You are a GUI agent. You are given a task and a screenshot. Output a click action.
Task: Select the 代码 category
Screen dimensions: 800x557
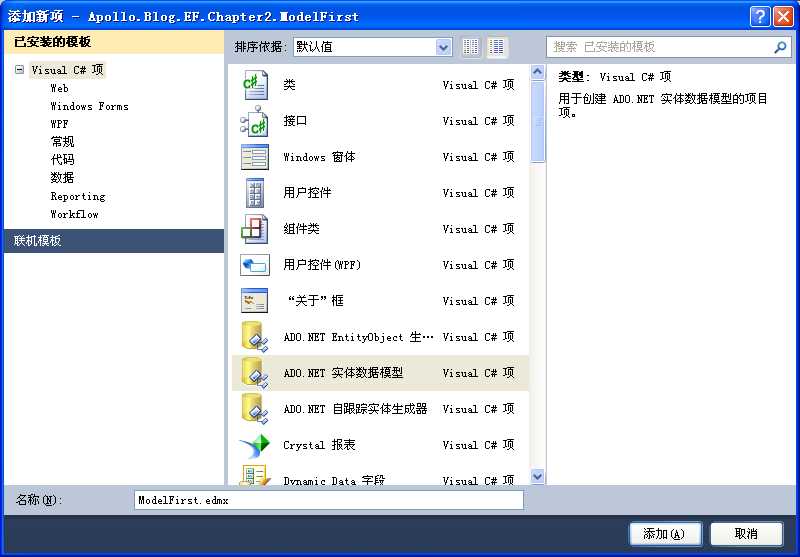click(62, 160)
